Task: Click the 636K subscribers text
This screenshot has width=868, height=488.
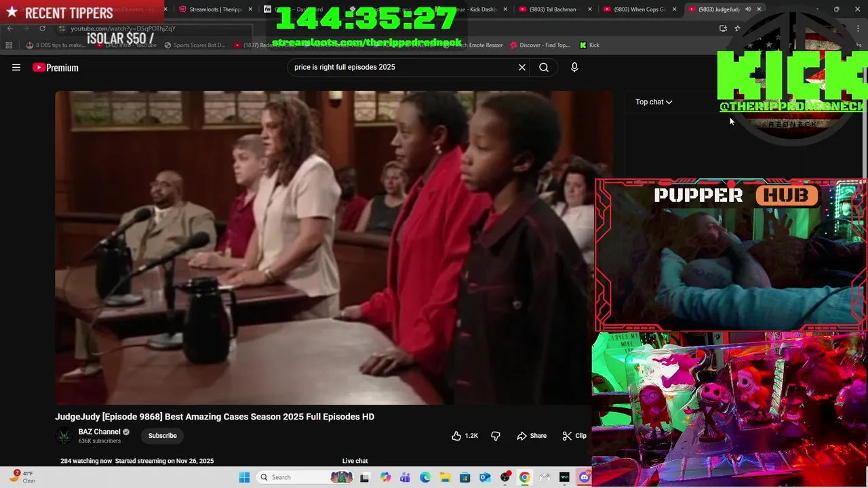Action: click(99, 441)
